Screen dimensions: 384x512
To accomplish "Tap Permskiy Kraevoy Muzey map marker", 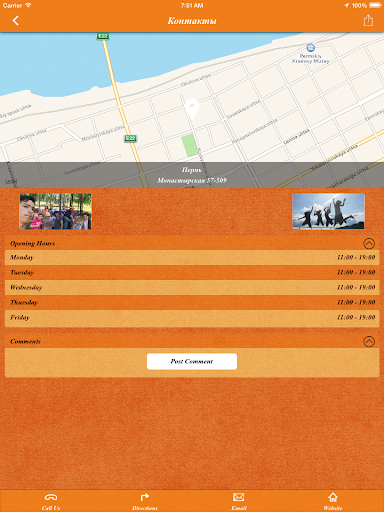I will point(310,48).
